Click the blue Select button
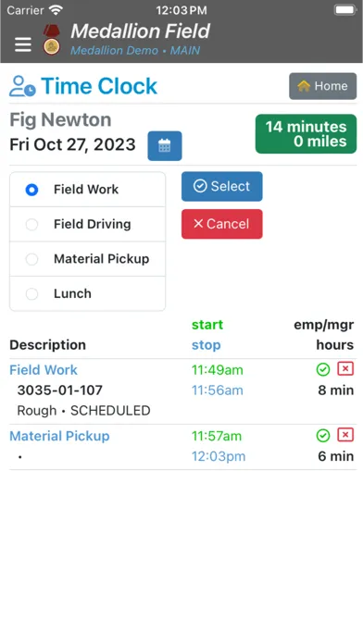The height and width of the screenshot is (644, 363). 222,187
